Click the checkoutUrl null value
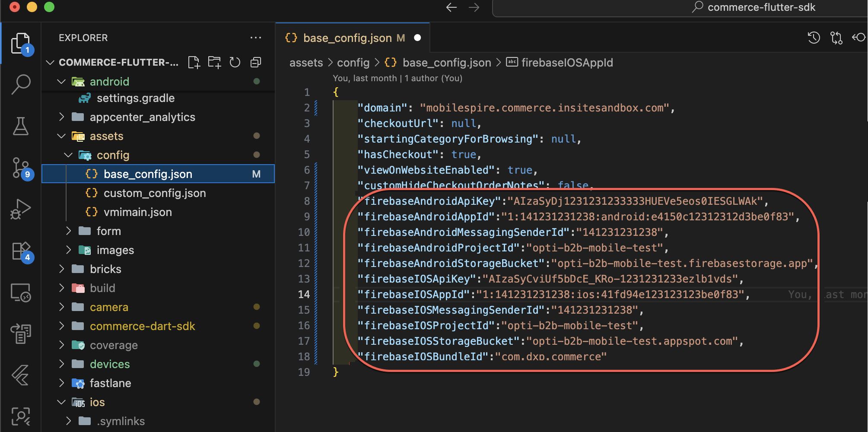Image resolution: width=868 pixels, height=432 pixels. click(464, 124)
